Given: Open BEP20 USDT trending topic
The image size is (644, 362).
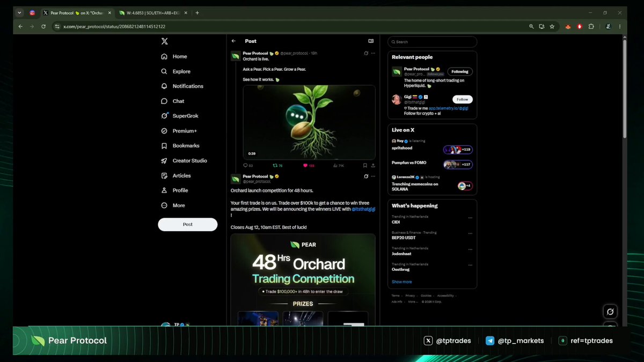Looking at the screenshot, I should [404, 238].
